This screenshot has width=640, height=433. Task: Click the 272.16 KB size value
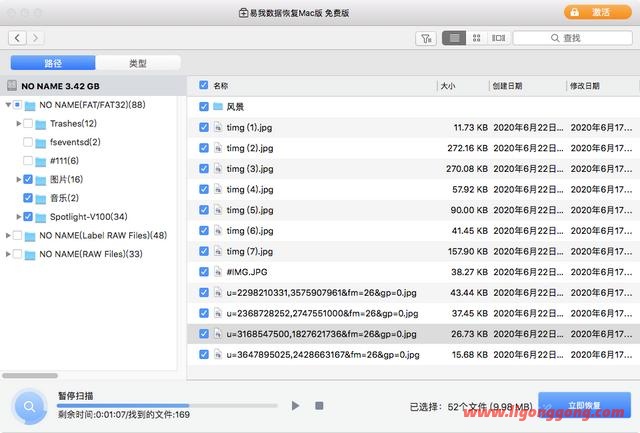pos(467,148)
